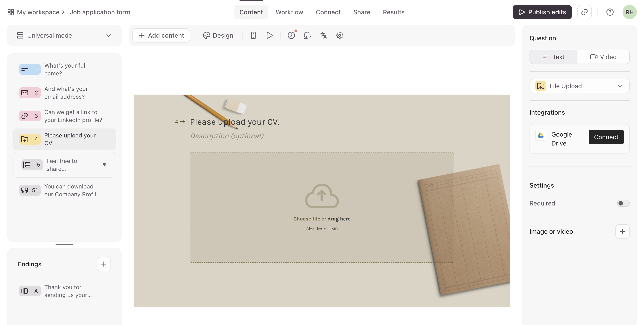This screenshot has width=644, height=325.
Task: Open the accessibility checker icon
Action: point(292,35)
